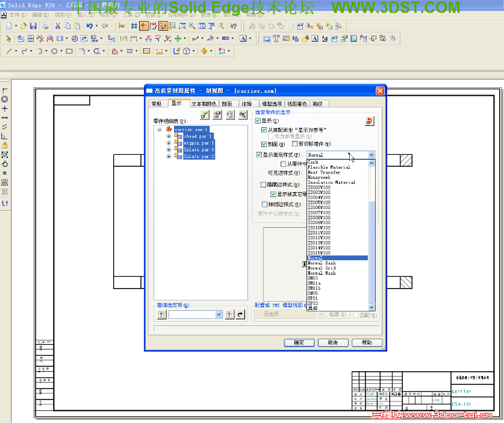Click the query wizard question icon
Screen dimensions: 504x423
click(162, 315)
